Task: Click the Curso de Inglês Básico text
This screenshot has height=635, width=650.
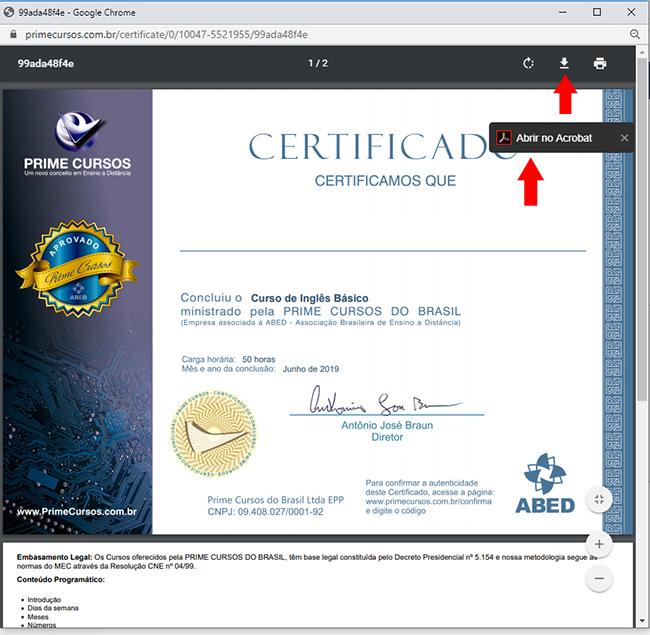Action: click(309, 298)
